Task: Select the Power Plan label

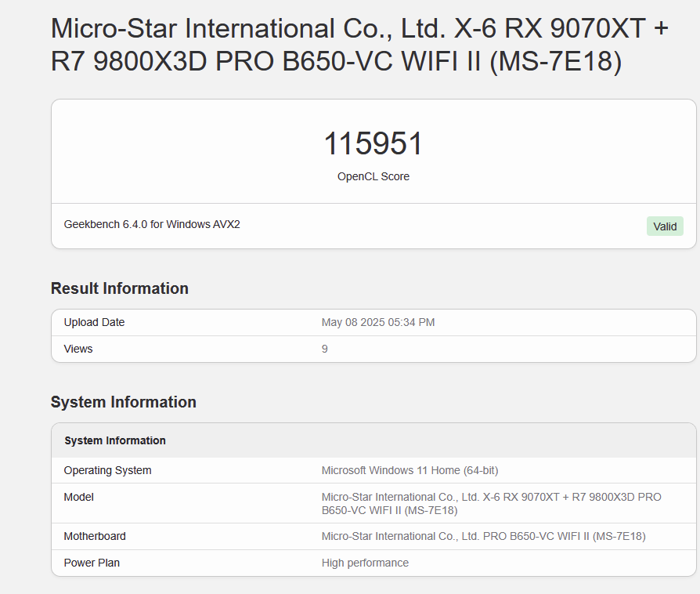Action: (x=92, y=563)
